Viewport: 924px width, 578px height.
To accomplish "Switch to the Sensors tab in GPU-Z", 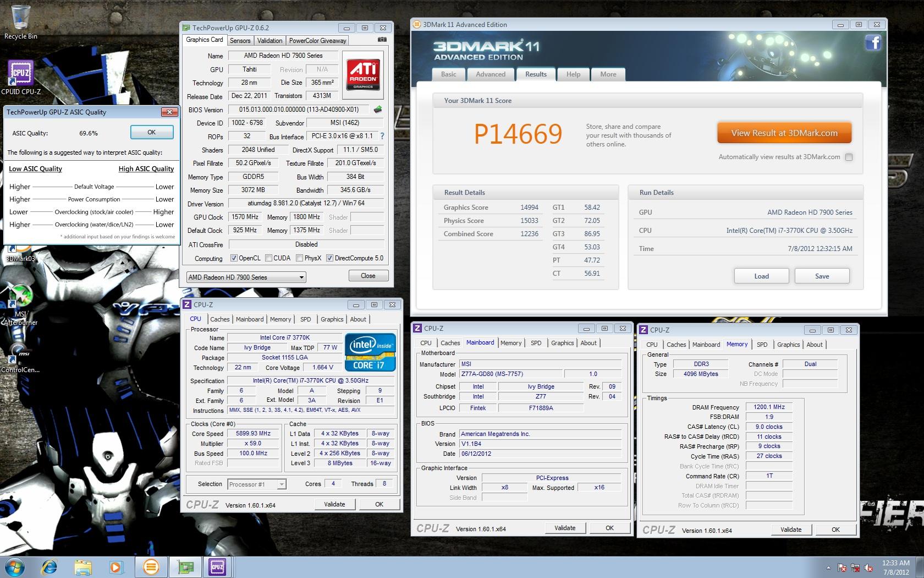I will (x=240, y=40).
